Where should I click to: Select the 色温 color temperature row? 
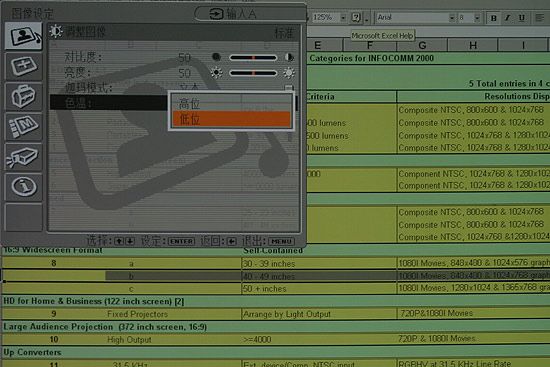tap(109, 103)
